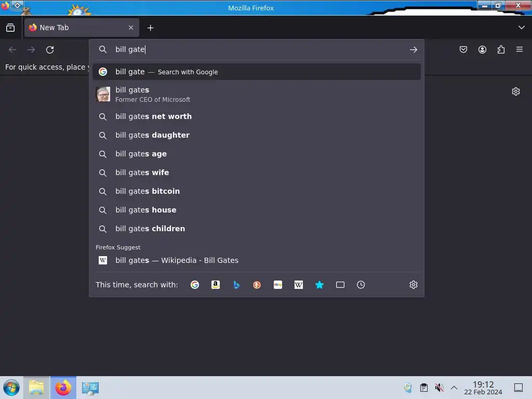This screenshot has height=399, width=532.
Task: Click Firefox icon in taskbar
Action: click(x=63, y=388)
